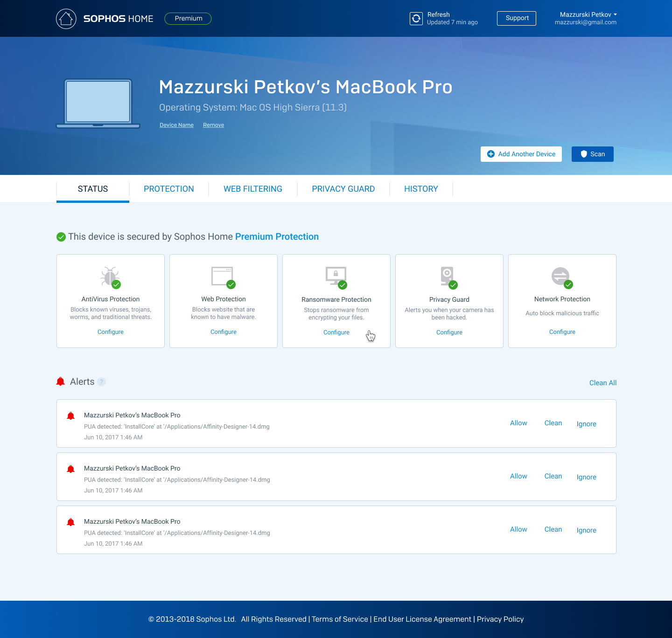Expand the Mazzurski Petkov account dropdown

coord(588,15)
